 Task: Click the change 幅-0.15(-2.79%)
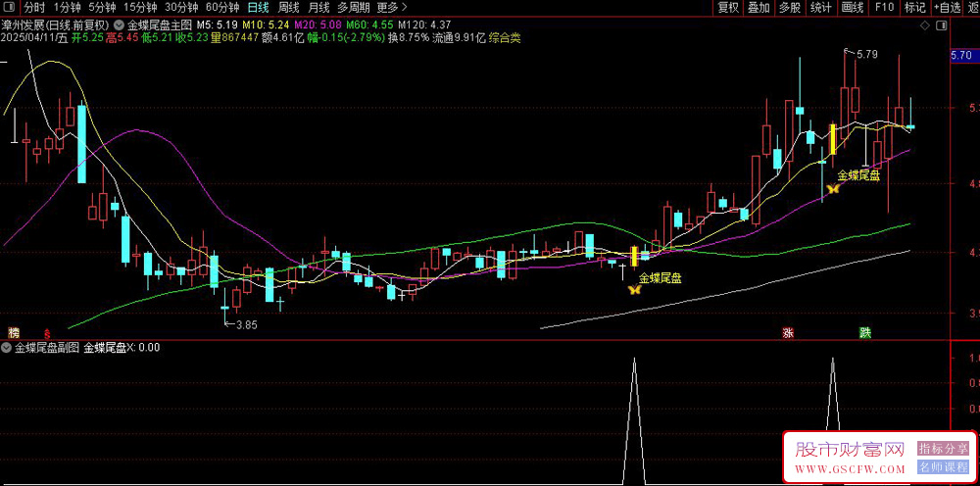pos(346,37)
